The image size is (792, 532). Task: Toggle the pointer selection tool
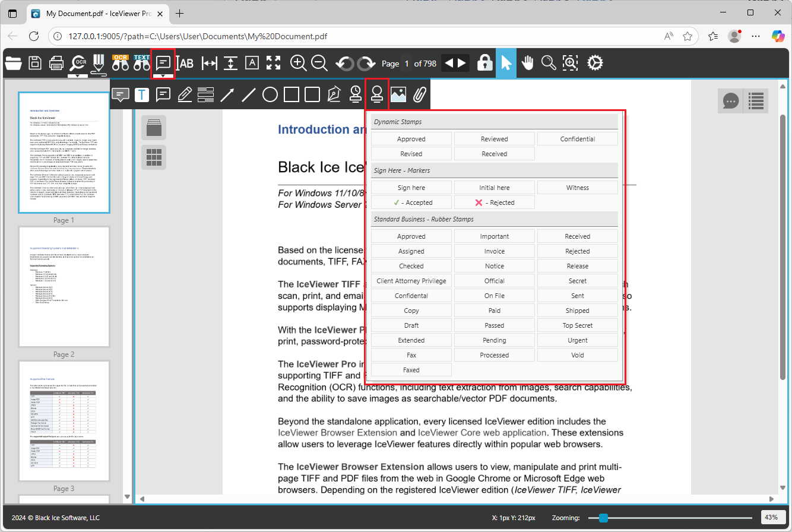point(506,64)
